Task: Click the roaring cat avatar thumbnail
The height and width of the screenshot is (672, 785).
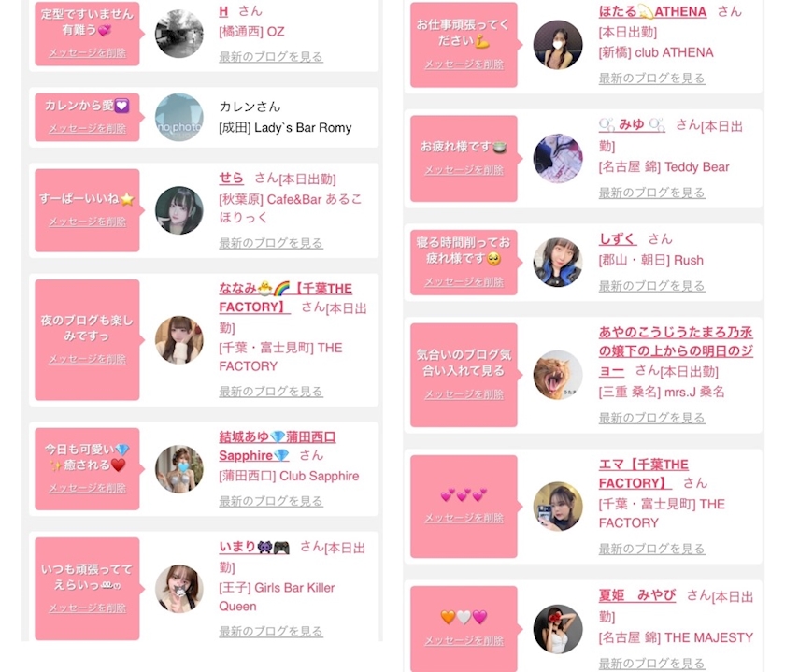Action: pyautogui.click(x=558, y=375)
